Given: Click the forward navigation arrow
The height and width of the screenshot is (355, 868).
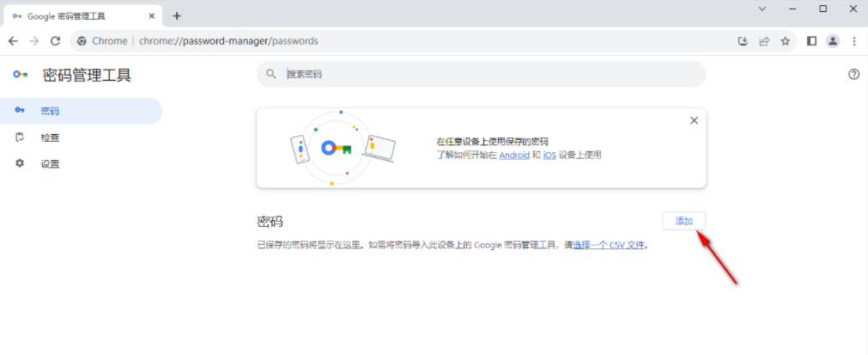Looking at the screenshot, I should point(34,41).
